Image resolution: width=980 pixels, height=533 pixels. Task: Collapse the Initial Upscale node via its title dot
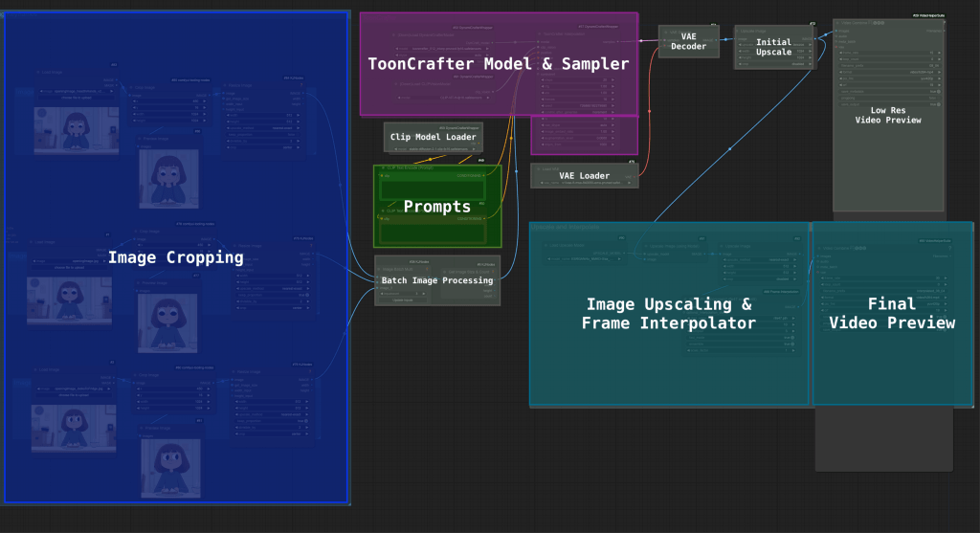point(738,30)
